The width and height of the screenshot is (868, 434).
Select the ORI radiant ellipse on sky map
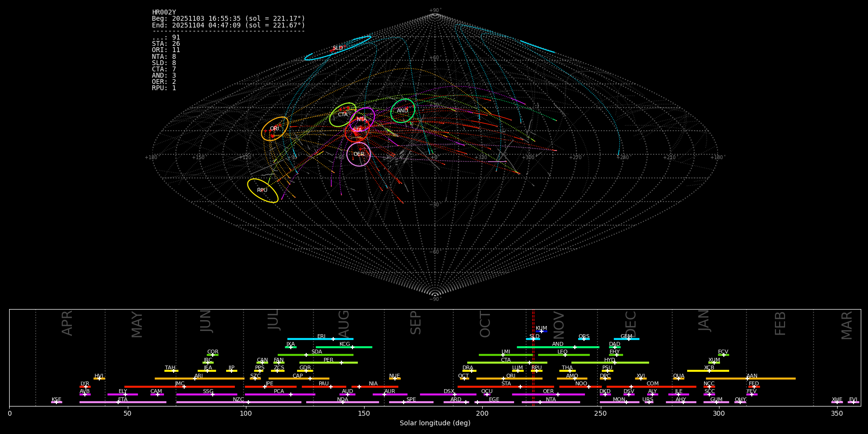[x=275, y=129]
